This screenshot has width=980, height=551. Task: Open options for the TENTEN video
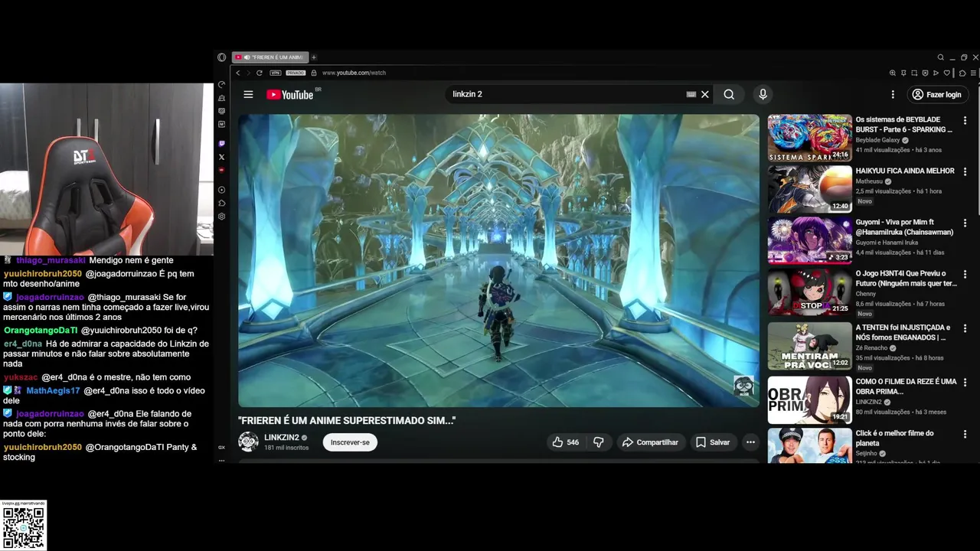[965, 328]
